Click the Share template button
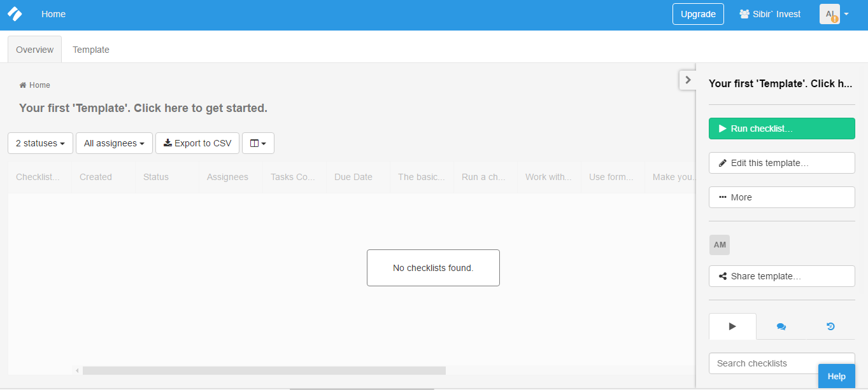The height and width of the screenshot is (390, 868). click(782, 276)
